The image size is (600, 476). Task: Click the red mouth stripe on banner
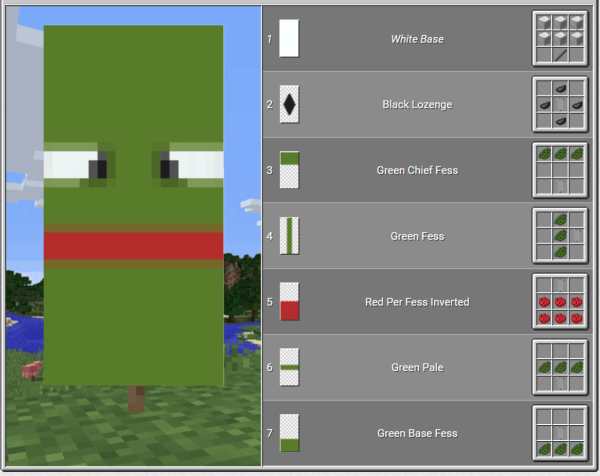[x=133, y=246]
